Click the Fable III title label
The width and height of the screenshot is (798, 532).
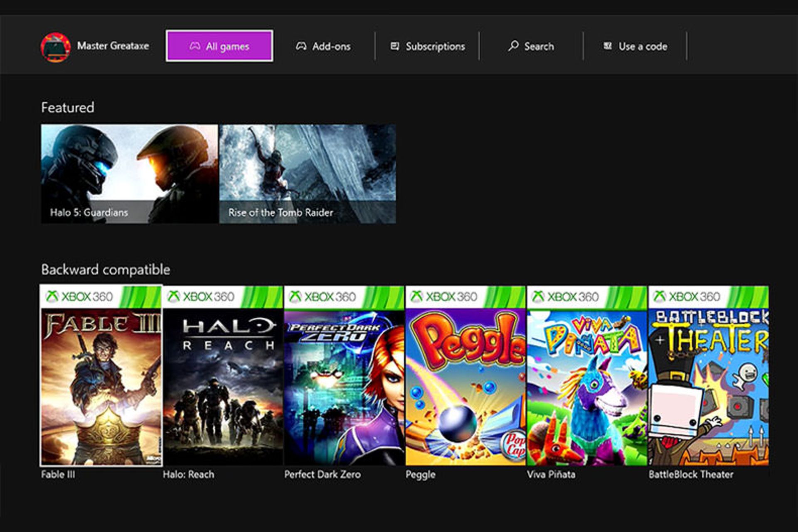pos(58,474)
